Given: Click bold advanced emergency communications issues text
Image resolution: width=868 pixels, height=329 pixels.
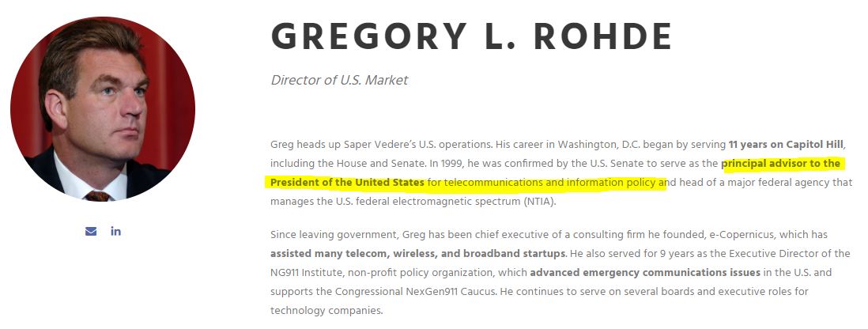Looking at the screenshot, I should [x=645, y=273].
